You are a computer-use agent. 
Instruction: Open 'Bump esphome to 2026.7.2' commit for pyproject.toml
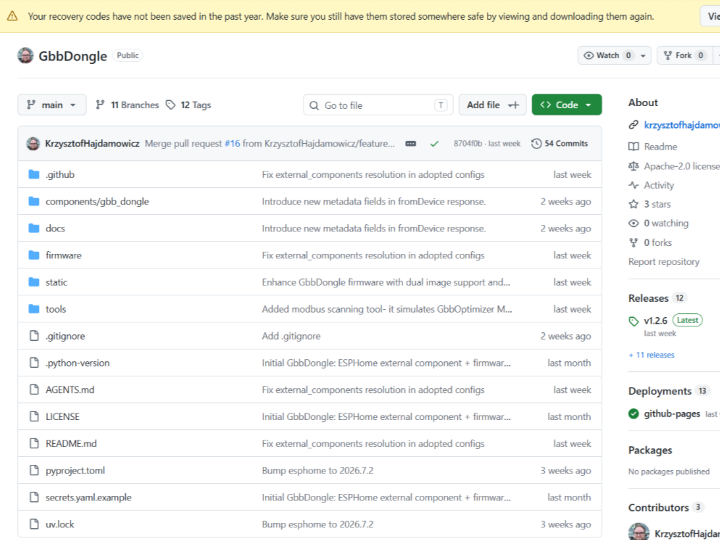pos(317,471)
